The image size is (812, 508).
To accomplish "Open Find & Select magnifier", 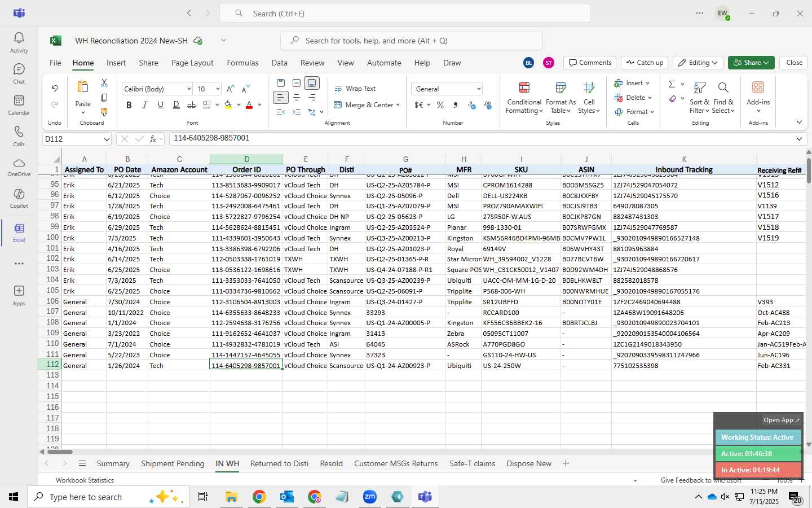I will [x=723, y=97].
